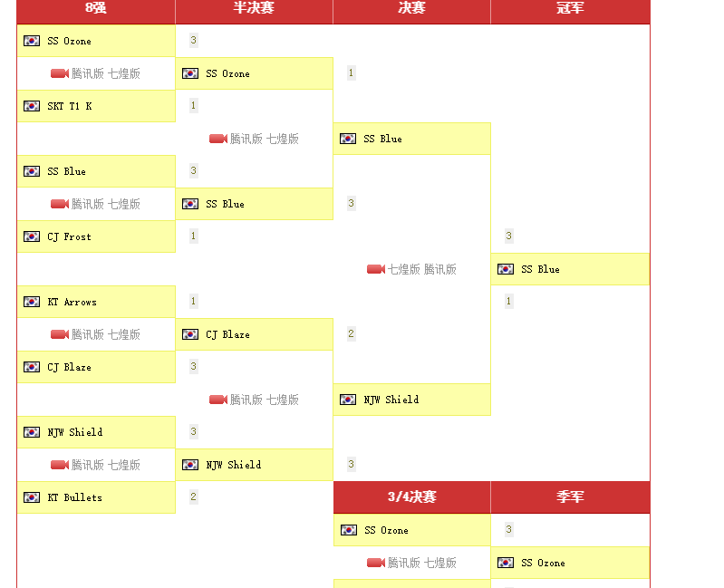This screenshot has height=588, width=724.
Task: Click camera icon between KT Arrows and CJ Blaze
Action: pos(60,334)
